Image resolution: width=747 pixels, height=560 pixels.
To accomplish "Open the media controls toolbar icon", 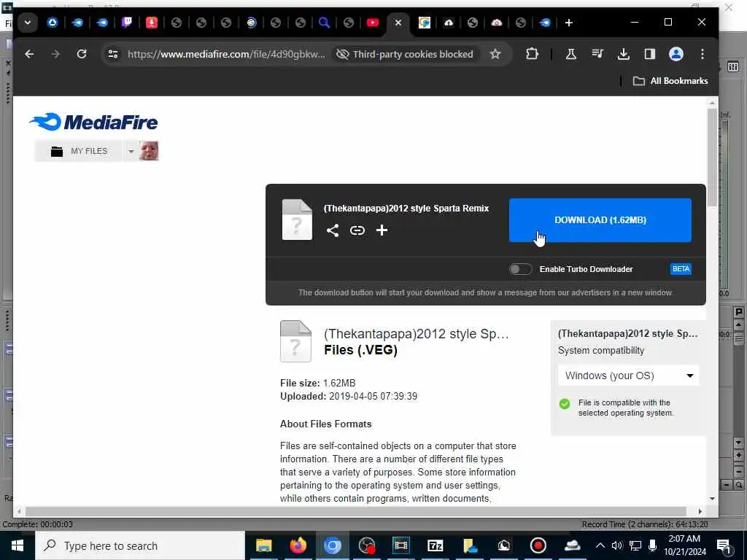I will (597, 54).
